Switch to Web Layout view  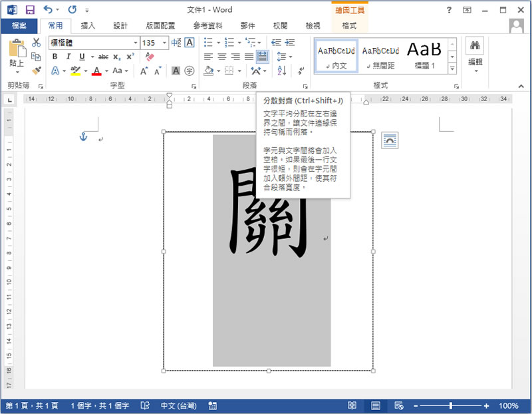pyautogui.click(x=399, y=405)
